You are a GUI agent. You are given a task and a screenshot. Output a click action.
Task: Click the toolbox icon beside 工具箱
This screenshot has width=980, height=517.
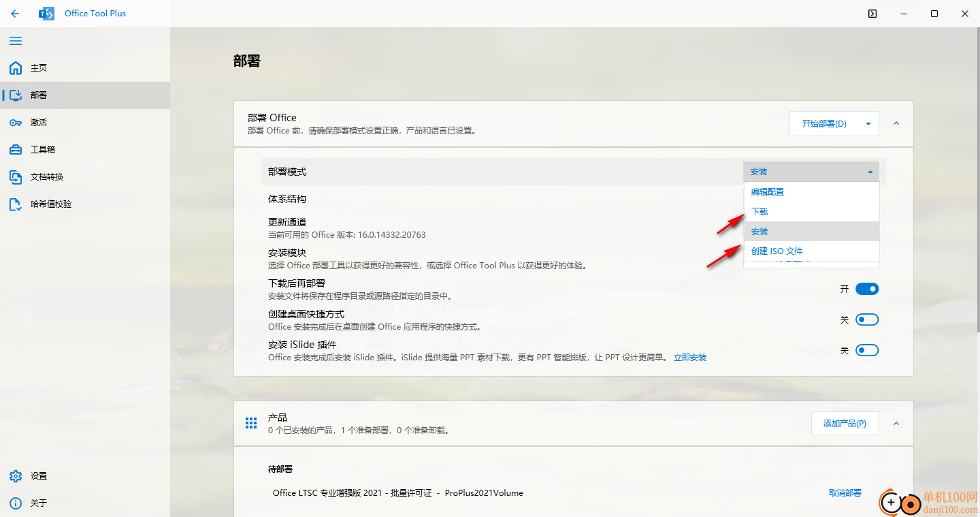point(16,150)
